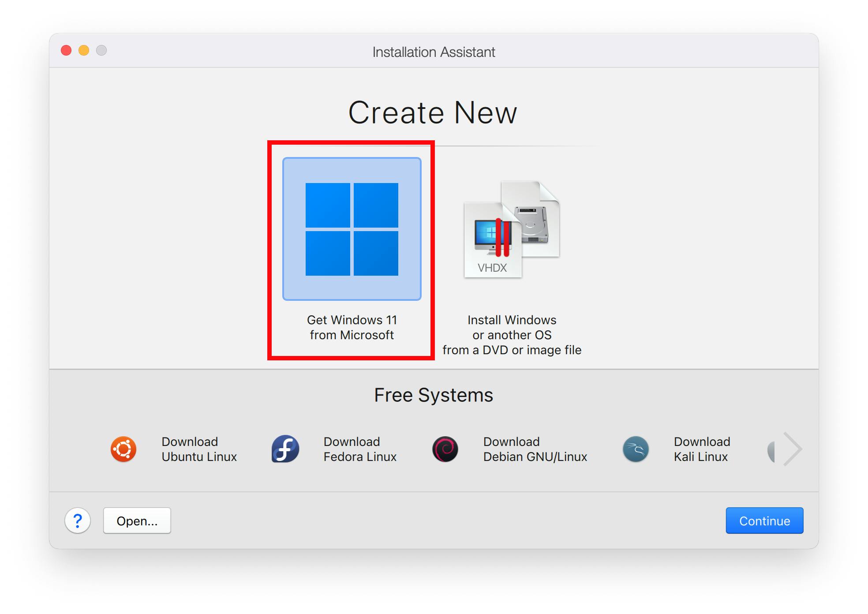Click the partially visible icon after Kali
Screen dimensions: 868x614
[771, 451]
